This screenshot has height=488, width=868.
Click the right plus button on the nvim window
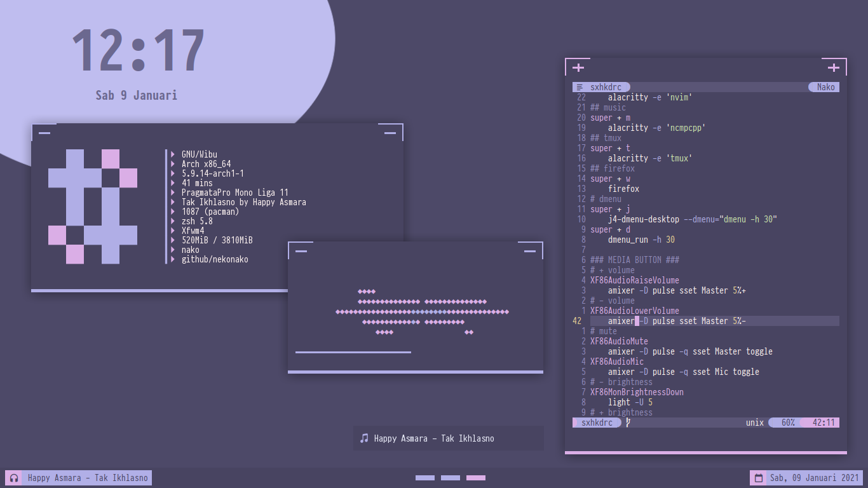click(834, 67)
